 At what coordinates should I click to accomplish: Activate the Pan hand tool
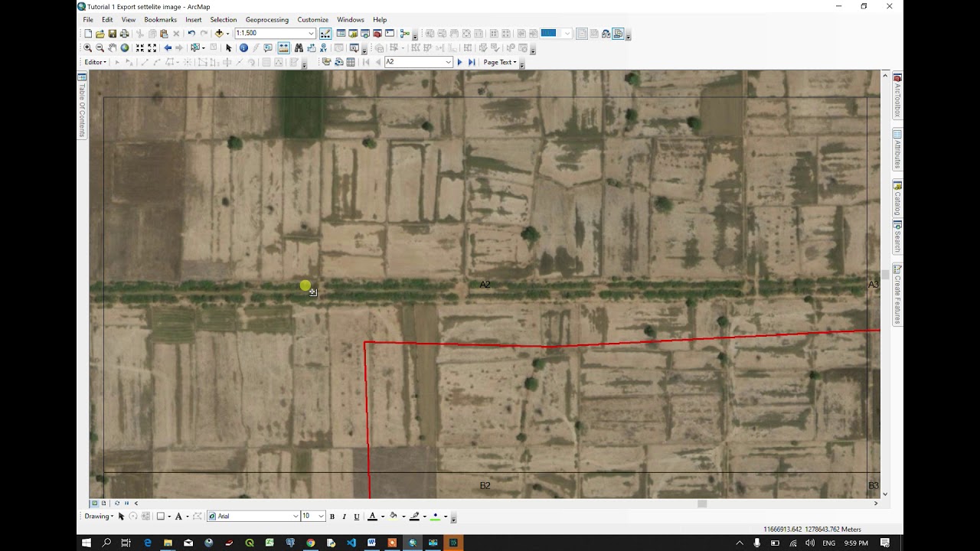pyautogui.click(x=112, y=47)
